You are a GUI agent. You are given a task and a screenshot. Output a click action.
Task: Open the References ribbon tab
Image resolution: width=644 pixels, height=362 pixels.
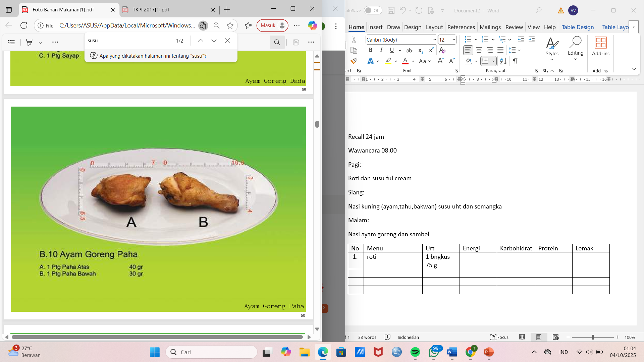coord(461,27)
